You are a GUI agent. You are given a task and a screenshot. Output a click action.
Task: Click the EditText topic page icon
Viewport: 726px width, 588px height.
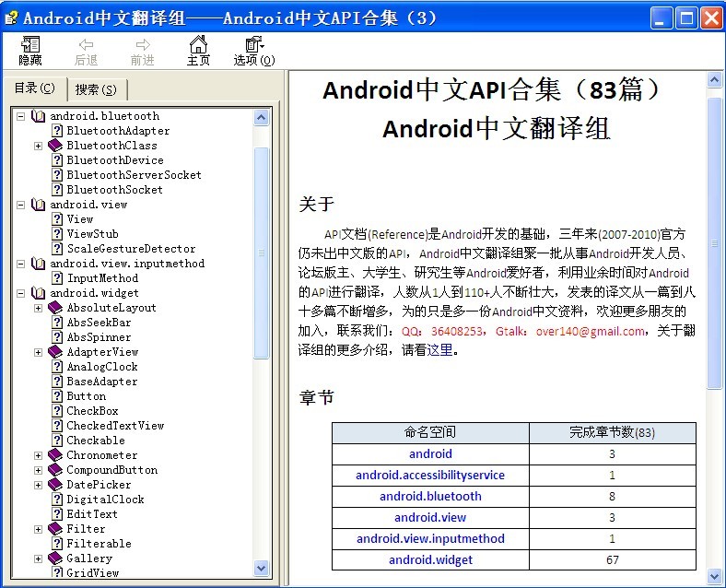coord(57,514)
